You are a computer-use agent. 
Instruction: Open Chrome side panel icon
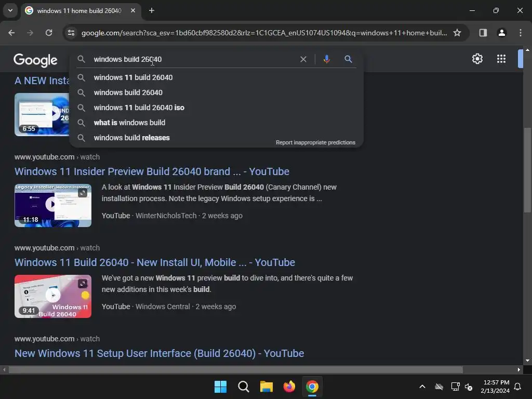483,33
